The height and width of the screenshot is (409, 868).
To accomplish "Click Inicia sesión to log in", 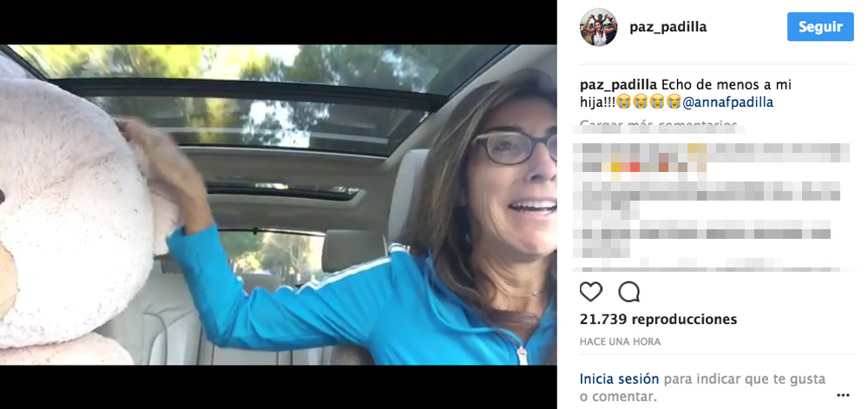I will pos(619,379).
